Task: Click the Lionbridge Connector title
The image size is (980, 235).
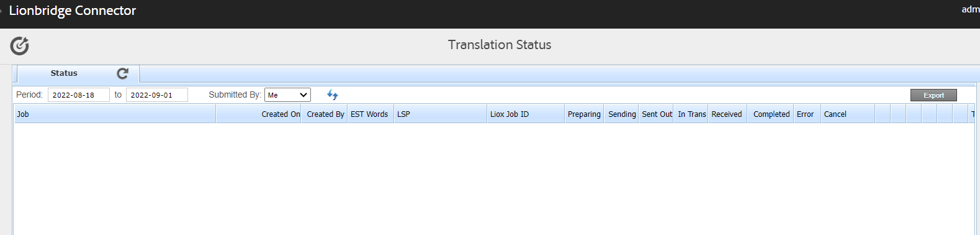Action: (x=72, y=11)
